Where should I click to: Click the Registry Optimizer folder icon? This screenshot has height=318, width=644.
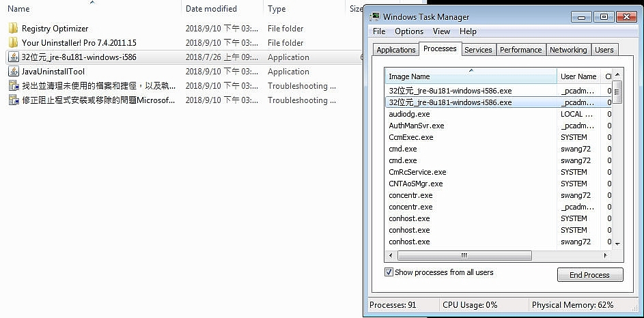(13, 28)
